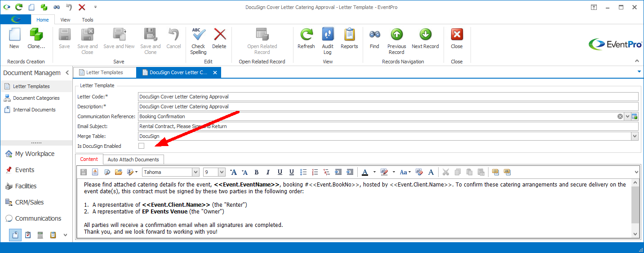
Task: Open the Auto Attach Documents tab
Action: [133, 160]
